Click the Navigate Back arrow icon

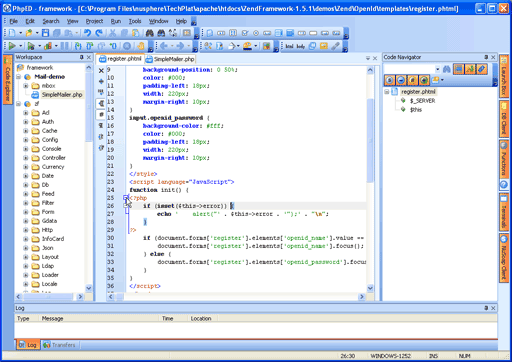(164, 46)
